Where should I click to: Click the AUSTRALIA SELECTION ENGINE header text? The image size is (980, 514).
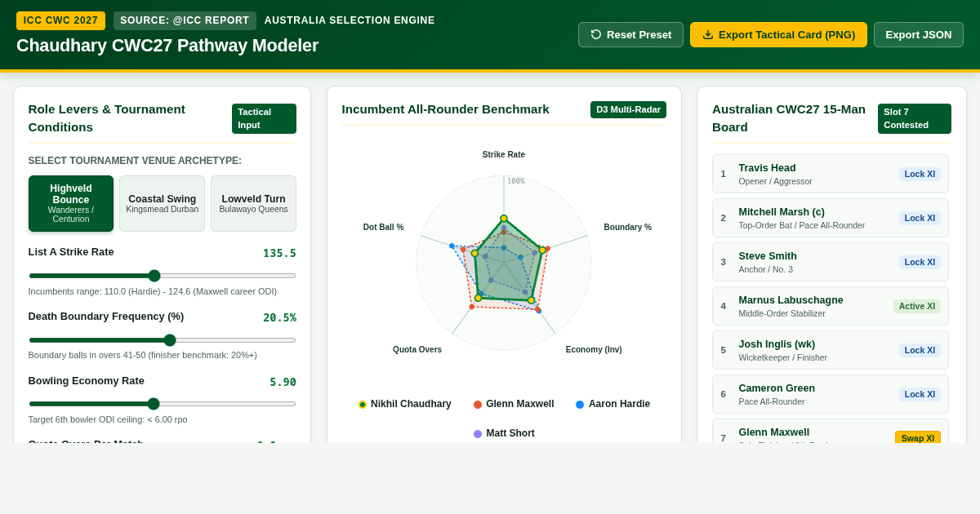pos(350,20)
